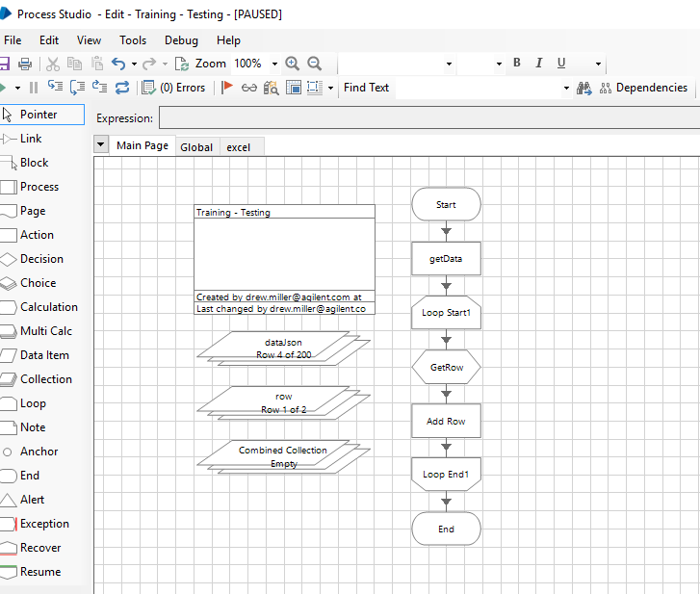Click the breakpoint flag icon
Image resolution: width=700 pixels, height=594 pixels.
click(228, 88)
